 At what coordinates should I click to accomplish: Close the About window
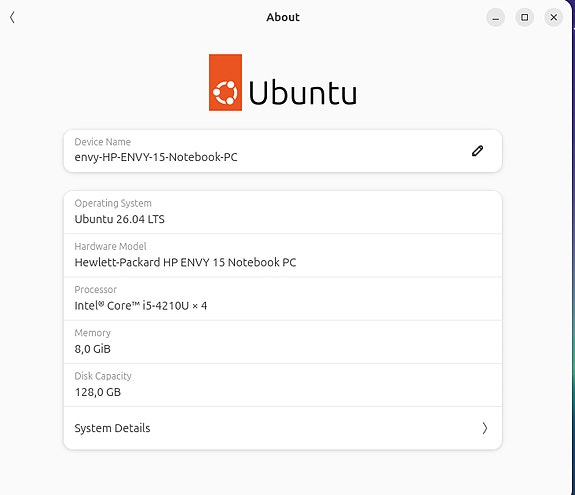pos(553,17)
